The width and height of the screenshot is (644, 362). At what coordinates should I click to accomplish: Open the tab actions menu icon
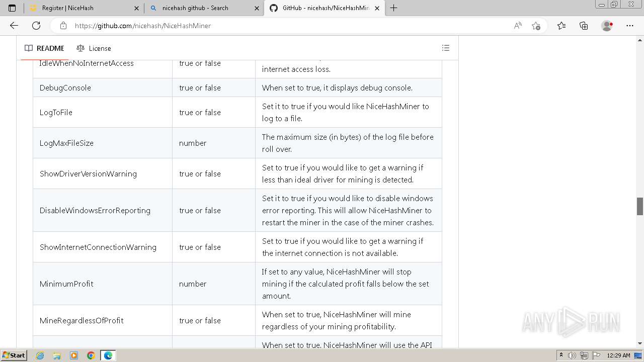pyautogui.click(x=12, y=8)
